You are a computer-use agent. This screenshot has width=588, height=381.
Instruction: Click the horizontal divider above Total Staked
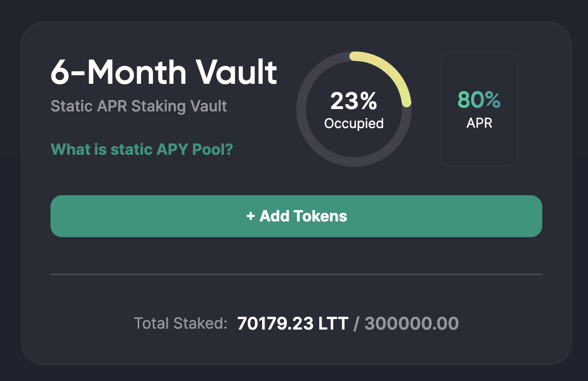point(296,274)
